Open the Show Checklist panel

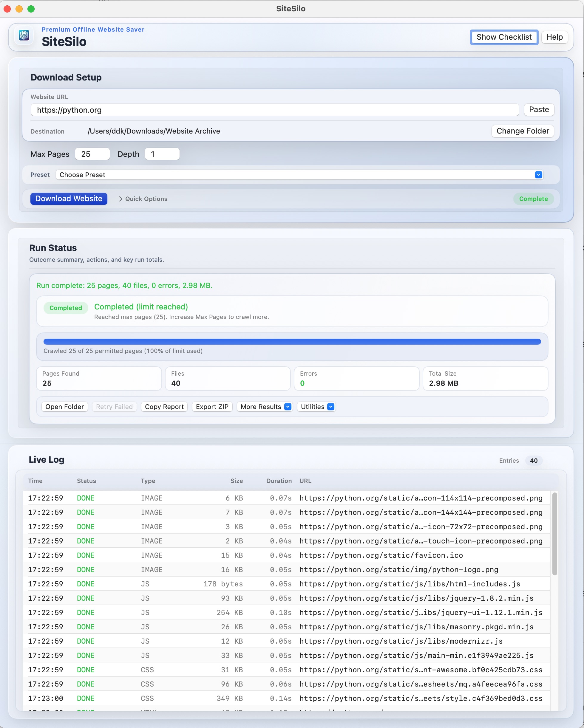504,37
